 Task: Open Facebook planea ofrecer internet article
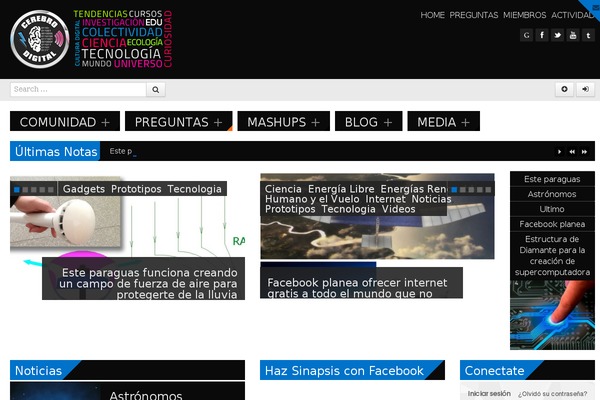click(357, 288)
